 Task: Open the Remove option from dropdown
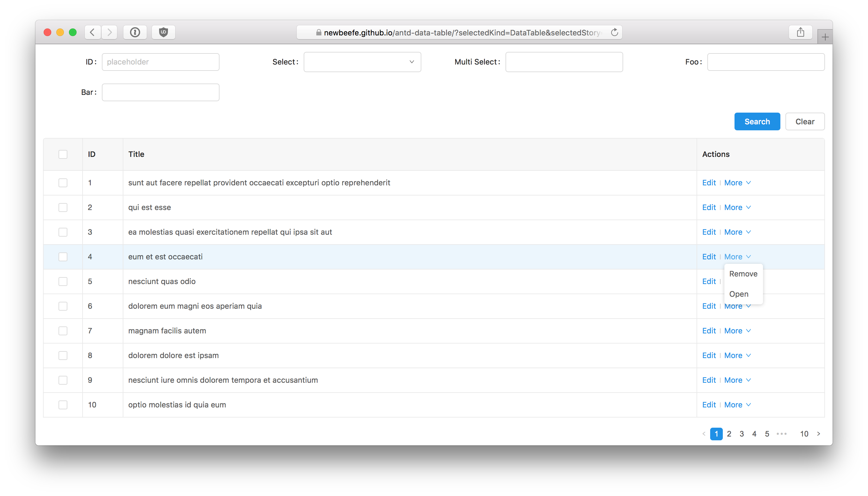tap(743, 274)
